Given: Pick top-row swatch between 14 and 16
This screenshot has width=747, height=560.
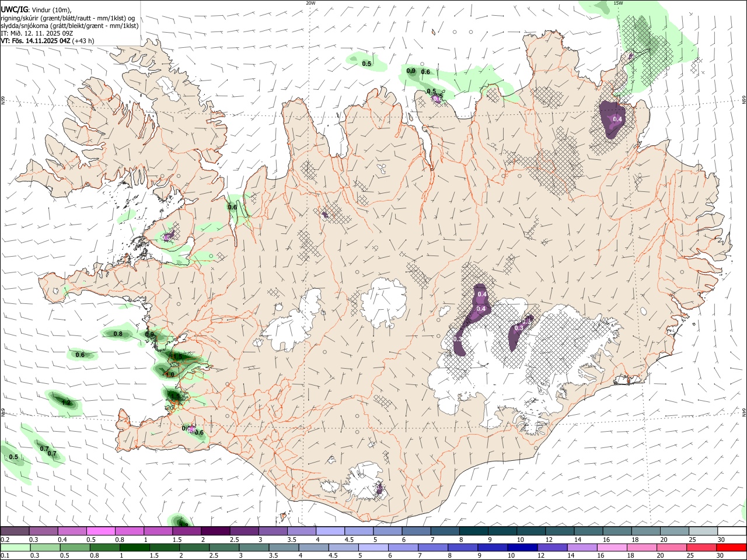Looking at the screenshot, I should point(589,531).
